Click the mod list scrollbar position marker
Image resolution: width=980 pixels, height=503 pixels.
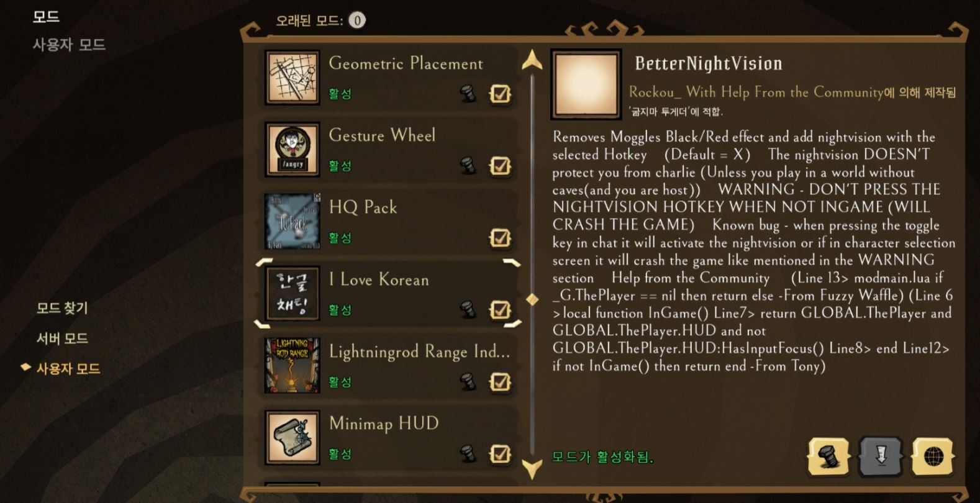pyautogui.click(x=532, y=299)
